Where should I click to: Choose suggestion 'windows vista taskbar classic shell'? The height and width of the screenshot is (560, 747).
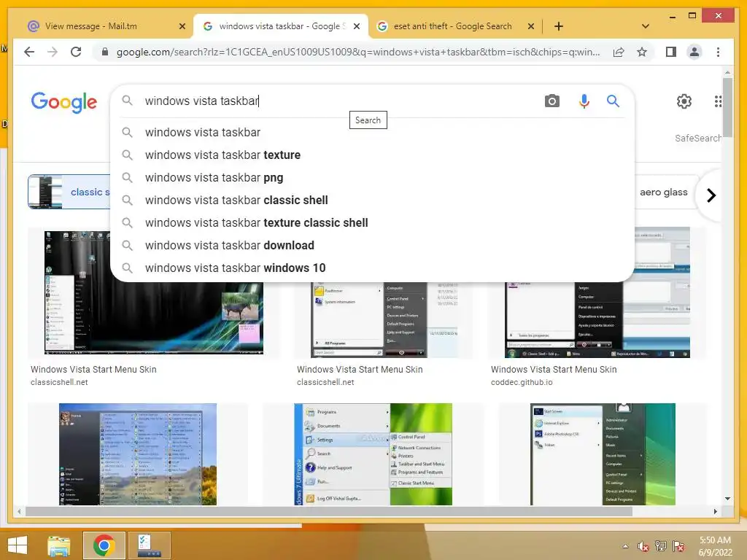tap(372, 200)
